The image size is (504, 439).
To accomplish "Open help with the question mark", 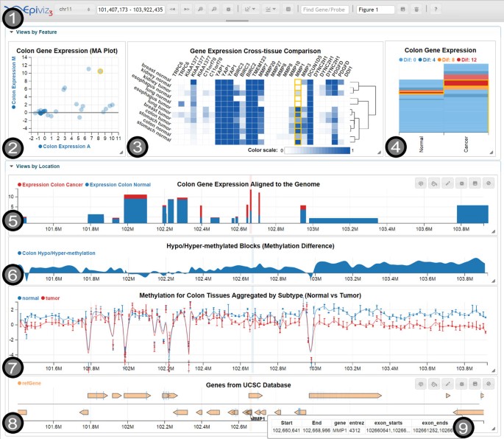I will 436,10.
